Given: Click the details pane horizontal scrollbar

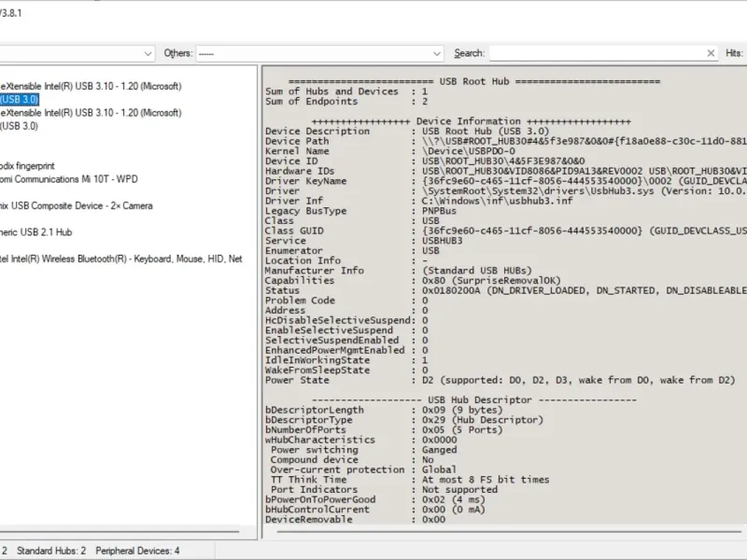Looking at the screenshot, I should coord(509,531).
